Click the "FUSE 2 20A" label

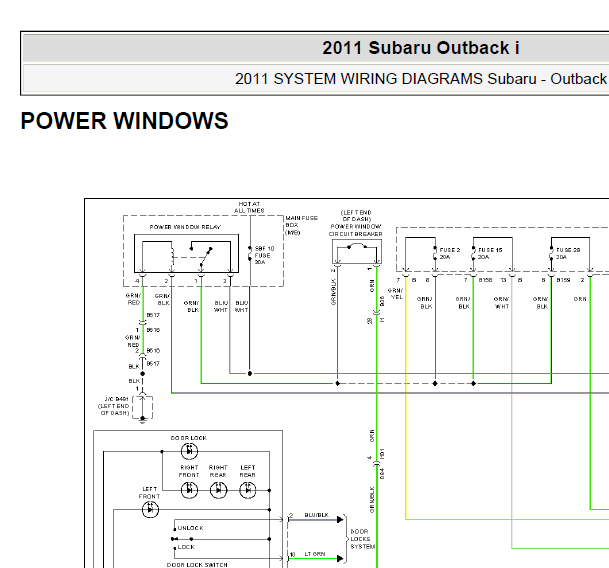[x=449, y=253]
